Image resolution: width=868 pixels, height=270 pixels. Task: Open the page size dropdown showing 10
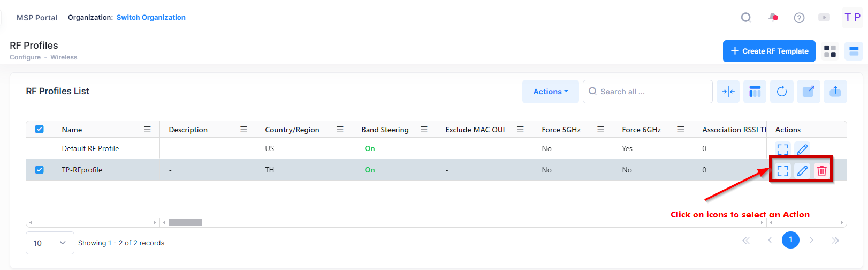(50, 243)
